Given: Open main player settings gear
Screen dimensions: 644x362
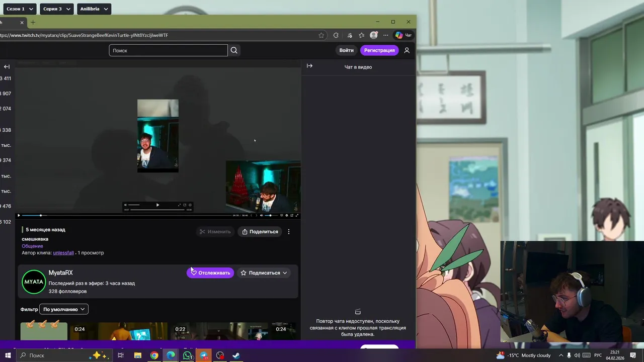Looking at the screenshot, I should pos(287,215).
